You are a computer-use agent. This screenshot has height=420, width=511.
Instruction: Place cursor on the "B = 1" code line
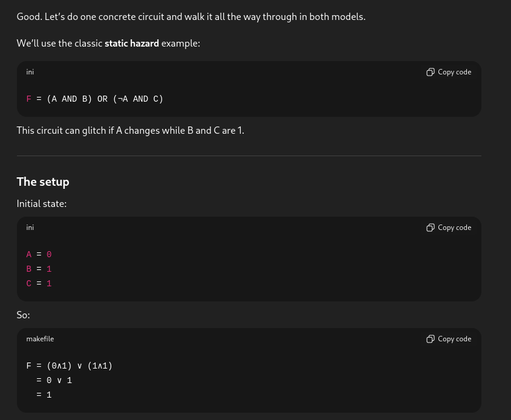pyautogui.click(x=39, y=269)
